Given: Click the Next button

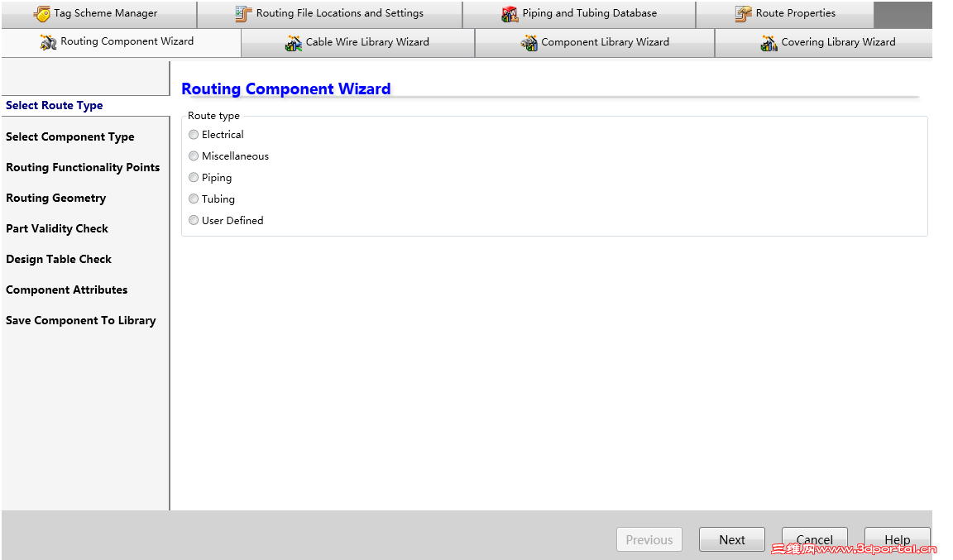Looking at the screenshot, I should pos(732,539).
